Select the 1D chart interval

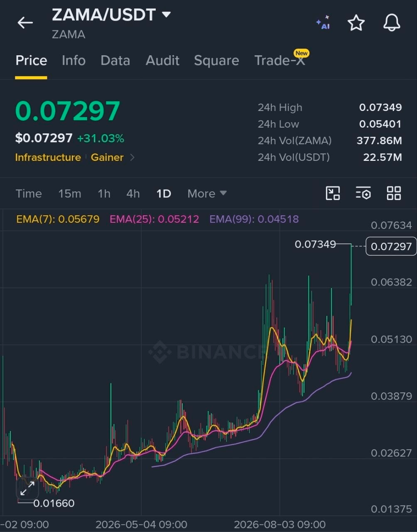pyautogui.click(x=164, y=194)
